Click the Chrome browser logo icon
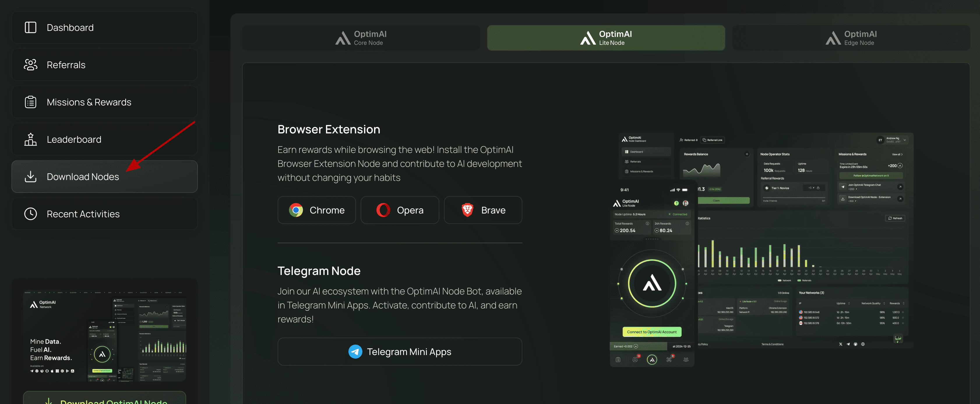The height and width of the screenshot is (404, 980). tap(296, 210)
